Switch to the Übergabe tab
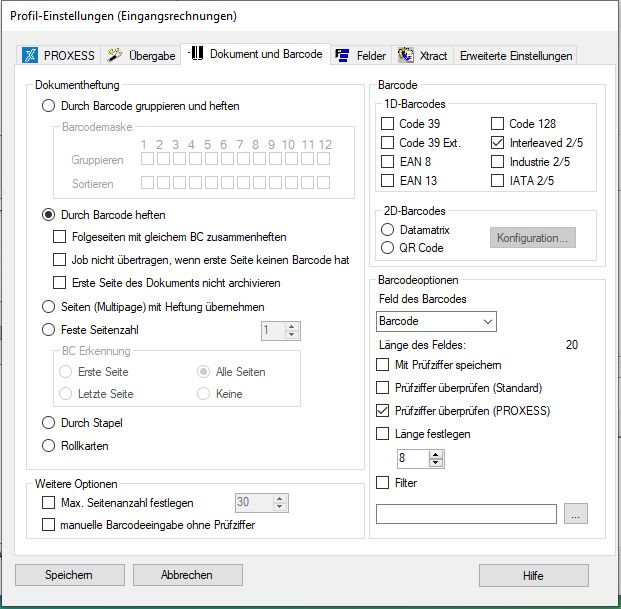Screen dimensions: 621x609 142,56
